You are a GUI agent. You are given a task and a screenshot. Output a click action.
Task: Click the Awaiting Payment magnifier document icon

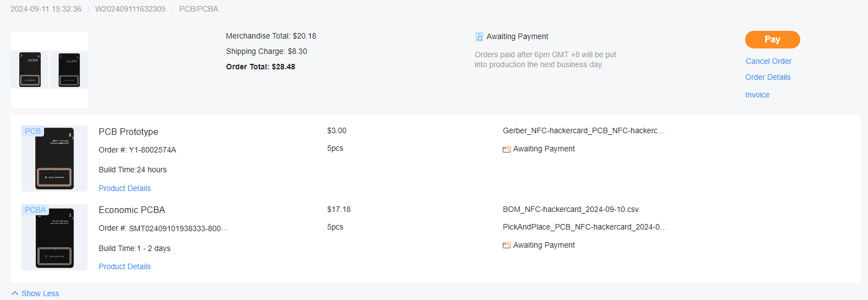pyautogui.click(x=479, y=37)
